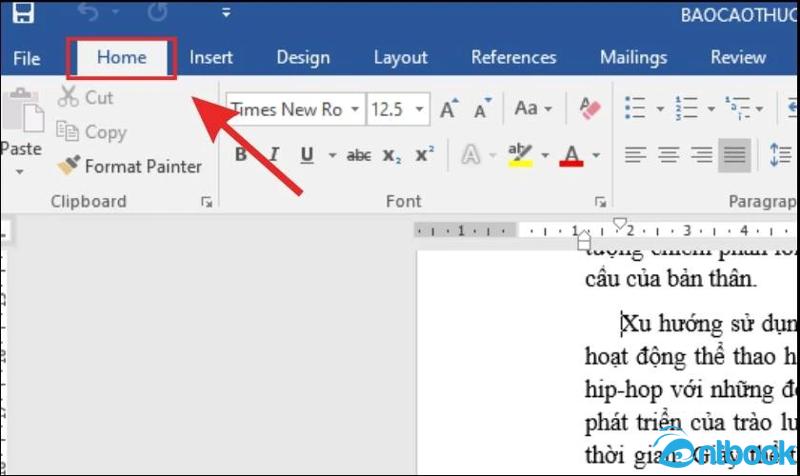
Task: Click the text line starting 'hoạt động thể thao'
Action: click(x=691, y=357)
